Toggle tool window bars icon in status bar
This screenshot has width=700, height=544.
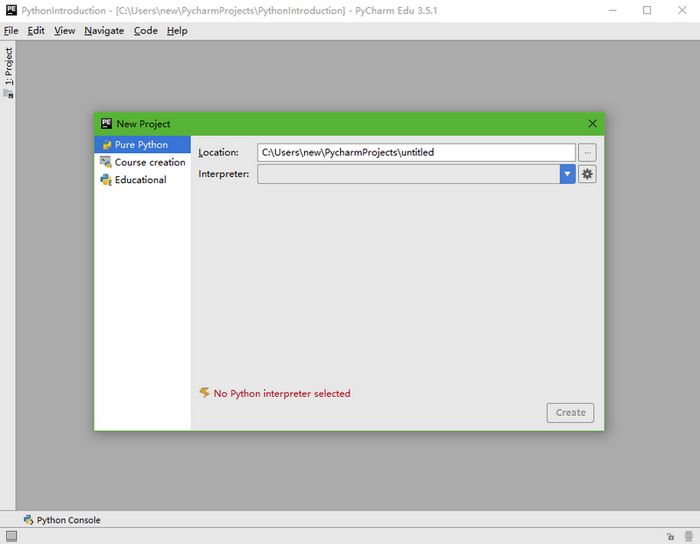(12, 536)
